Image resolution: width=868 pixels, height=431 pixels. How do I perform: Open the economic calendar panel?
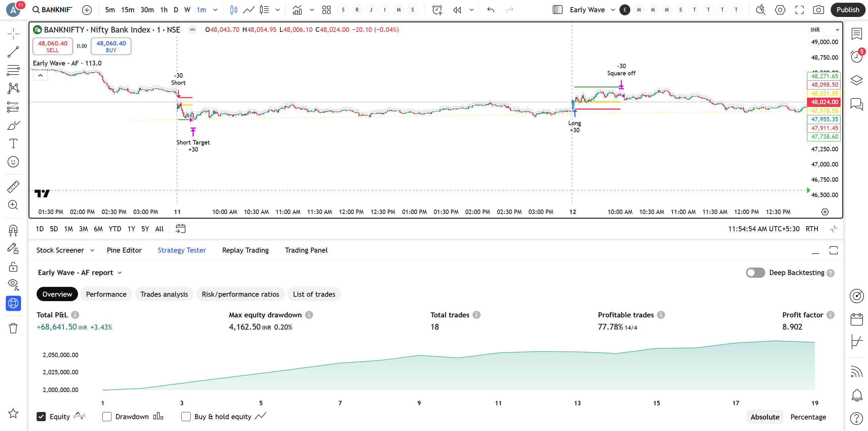tap(856, 319)
